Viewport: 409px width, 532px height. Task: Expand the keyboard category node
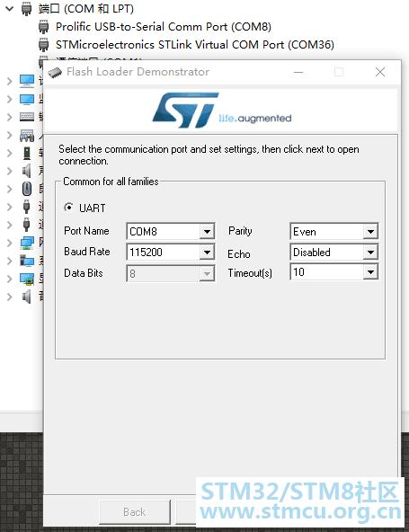(10, 117)
